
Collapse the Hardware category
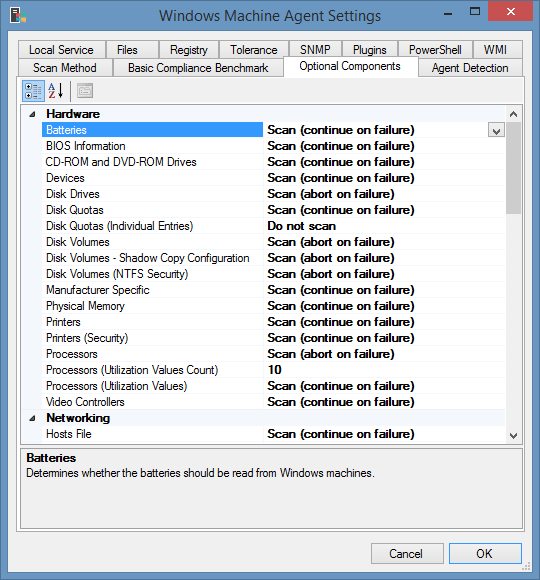click(x=33, y=114)
